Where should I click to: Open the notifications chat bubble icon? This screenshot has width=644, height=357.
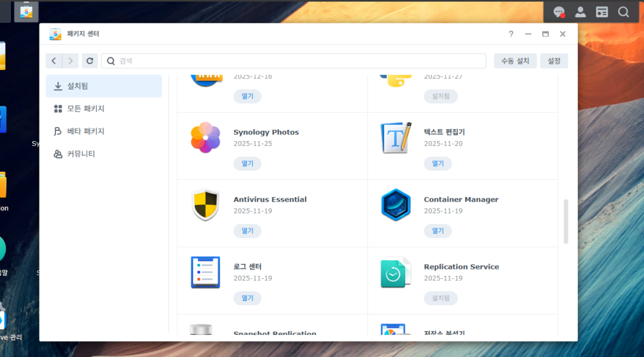(558, 12)
